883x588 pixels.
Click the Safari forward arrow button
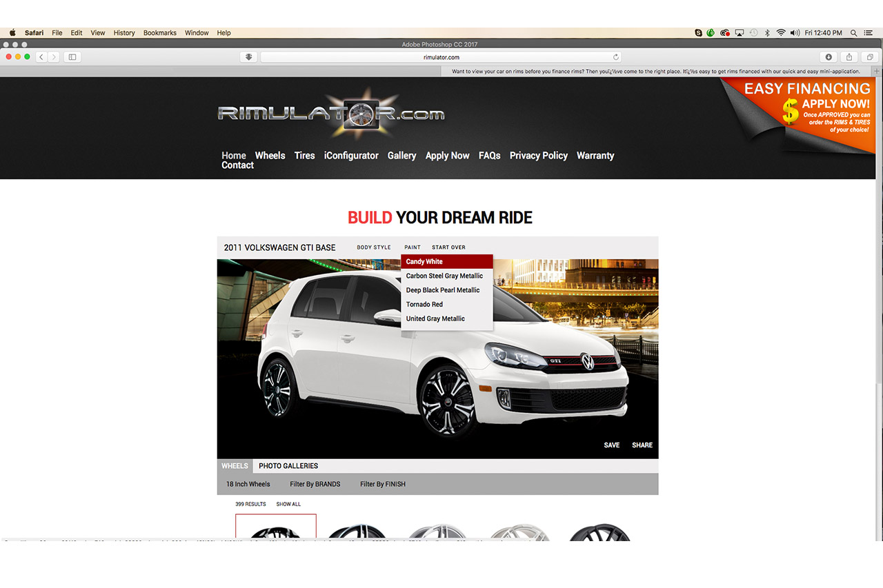pos(54,57)
